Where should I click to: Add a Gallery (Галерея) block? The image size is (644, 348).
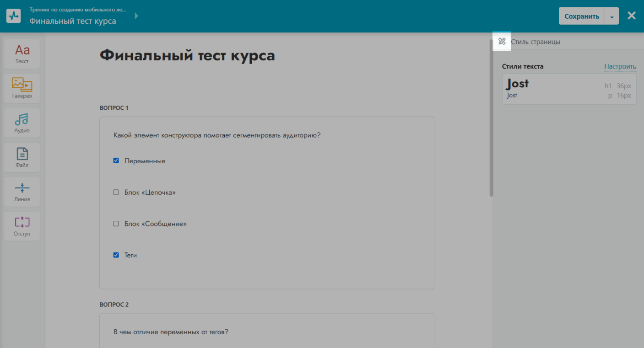[22, 88]
